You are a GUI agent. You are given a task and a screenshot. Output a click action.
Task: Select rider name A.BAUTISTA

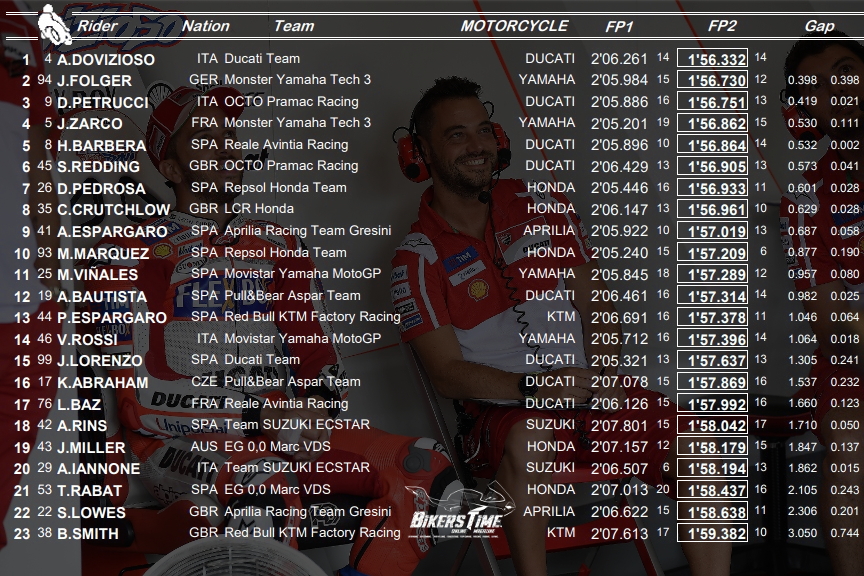click(102, 297)
